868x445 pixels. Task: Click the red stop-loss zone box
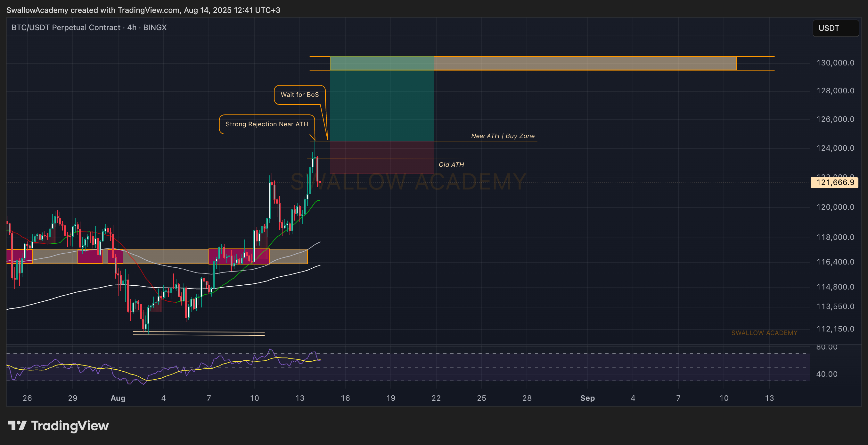[382, 157]
